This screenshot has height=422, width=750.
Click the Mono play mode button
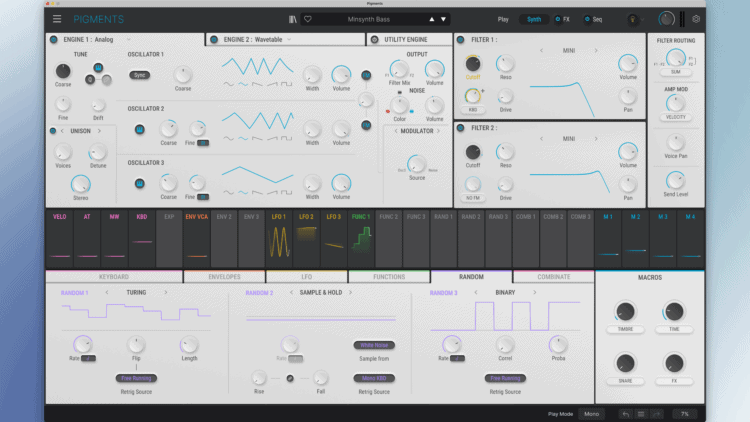click(x=591, y=414)
